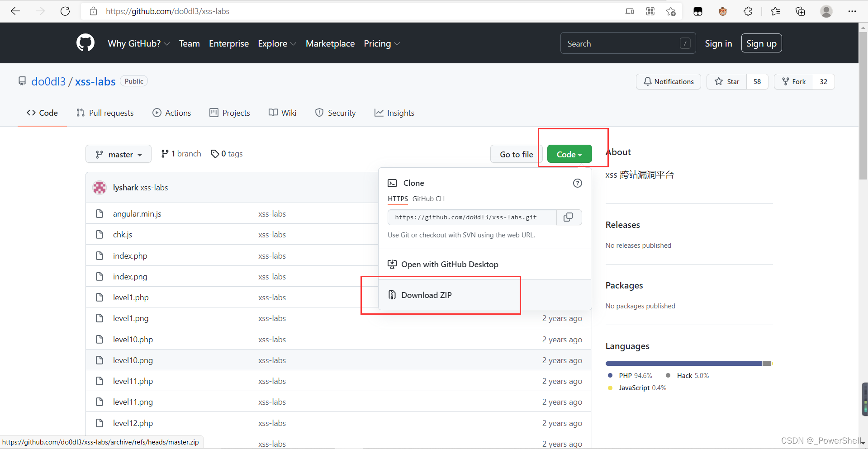Screen dimensions: 868x449
Task: Click the reader view icon in address bar
Action: click(630, 11)
